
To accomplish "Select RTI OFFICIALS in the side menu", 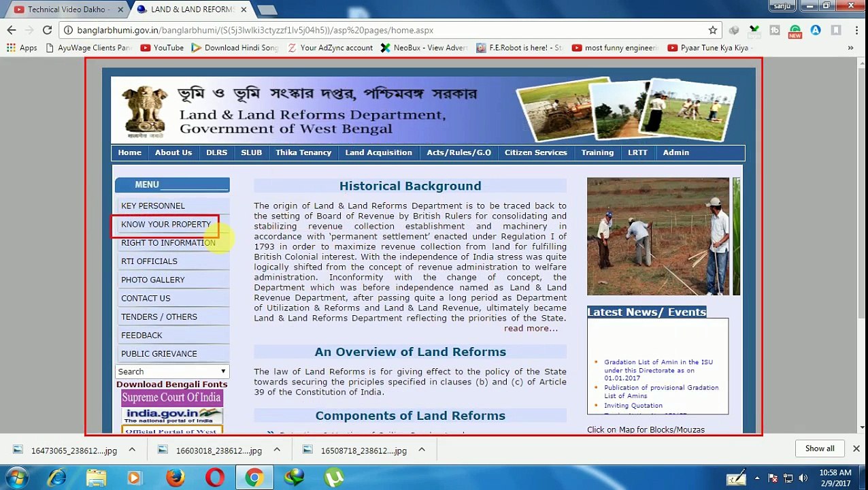I will [x=172, y=261].
